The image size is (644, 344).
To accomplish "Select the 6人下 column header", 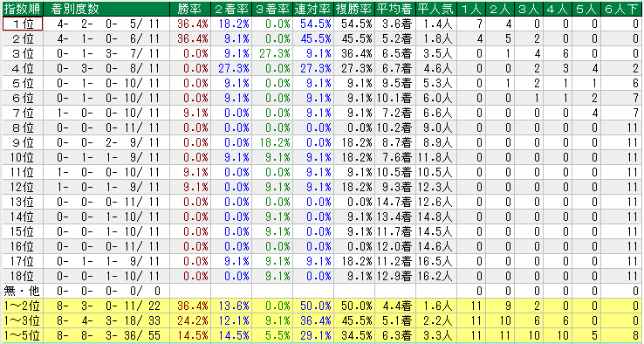I will [x=622, y=9].
